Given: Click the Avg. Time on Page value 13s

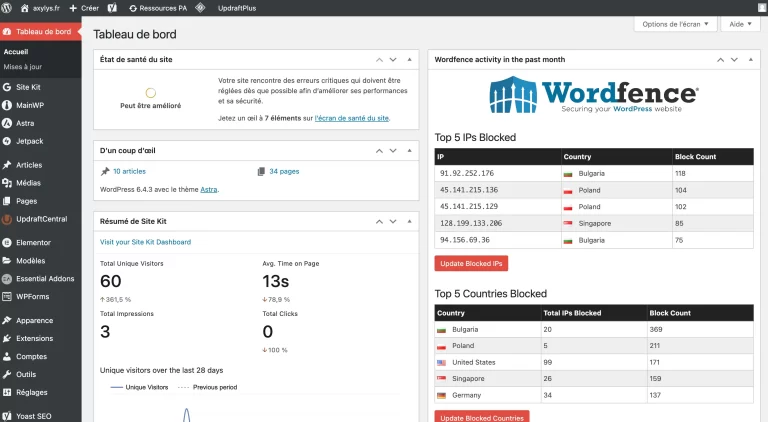Looking at the screenshot, I should [276, 281].
